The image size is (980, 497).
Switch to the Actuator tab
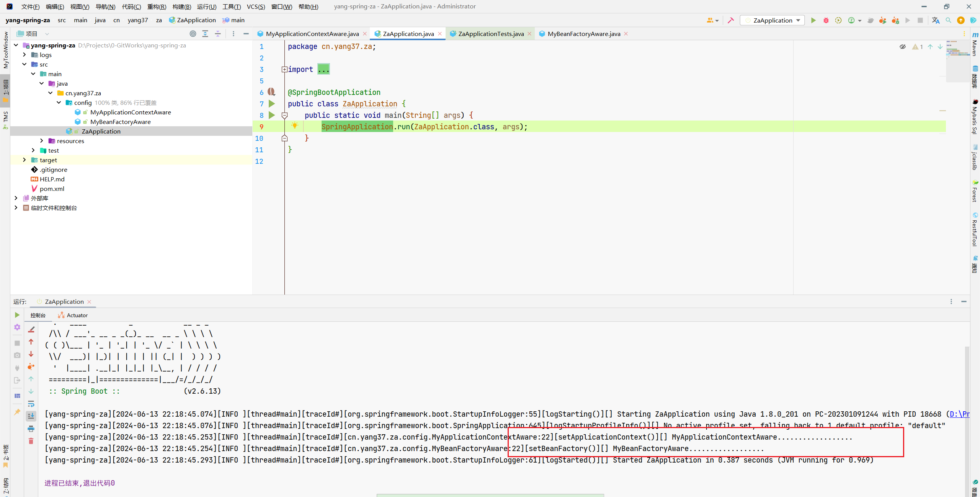[x=73, y=315]
